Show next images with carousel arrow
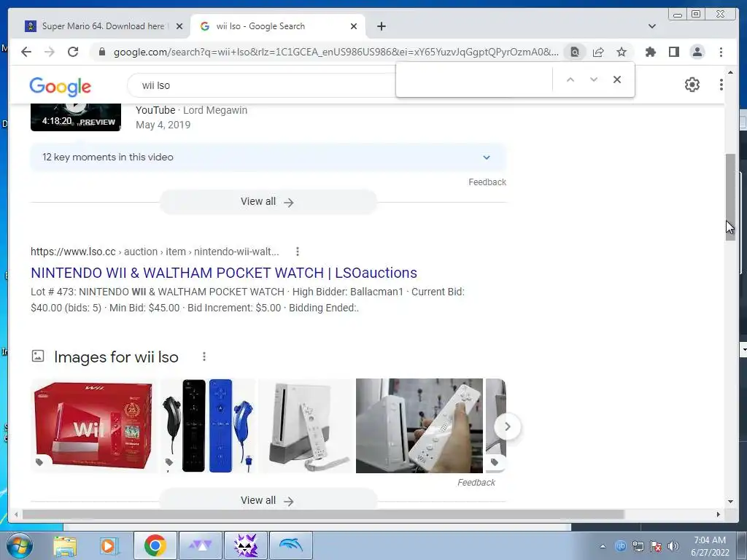Image resolution: width=747 pixels, height=560 pixels. [508, 427]
